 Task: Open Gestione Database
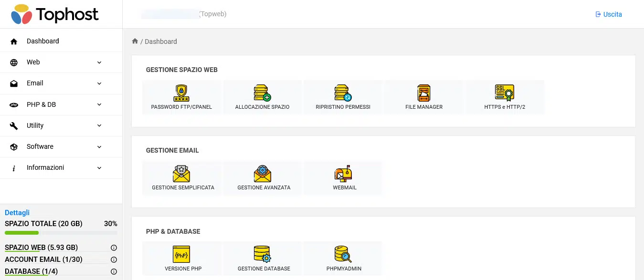click(x=263, y=258)
